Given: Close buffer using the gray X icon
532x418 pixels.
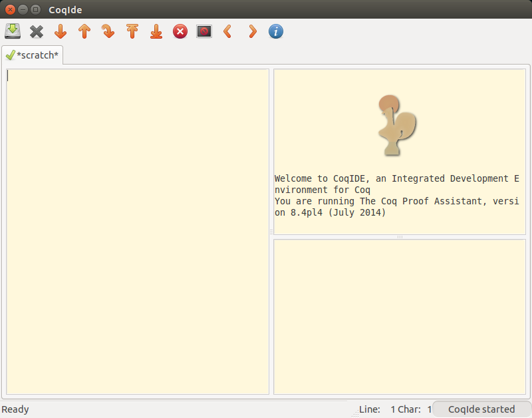Looking at the screenshot, I should click(x=37, y=31).
